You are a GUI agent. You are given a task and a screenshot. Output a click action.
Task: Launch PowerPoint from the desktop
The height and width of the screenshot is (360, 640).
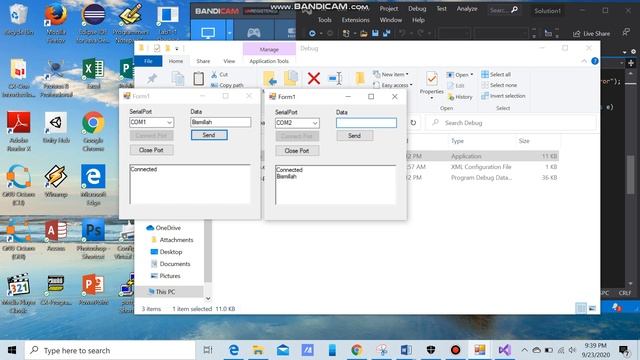click(93, 289)
